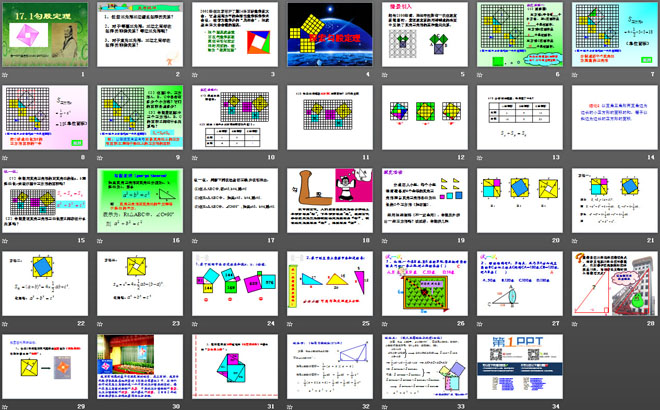Select slide 13 thumbnail with table only
Image resolution: width=660 pixels, height=410 pixels.
520,117
